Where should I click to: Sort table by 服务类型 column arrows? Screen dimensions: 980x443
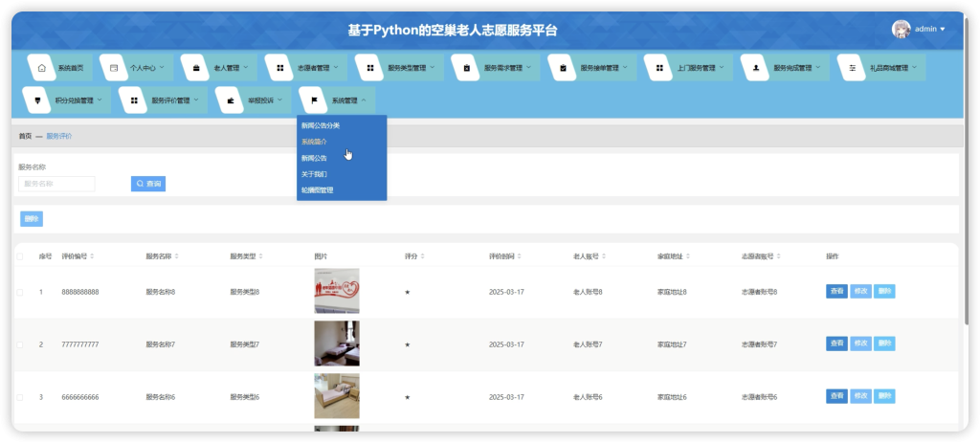tap(260, 256)
